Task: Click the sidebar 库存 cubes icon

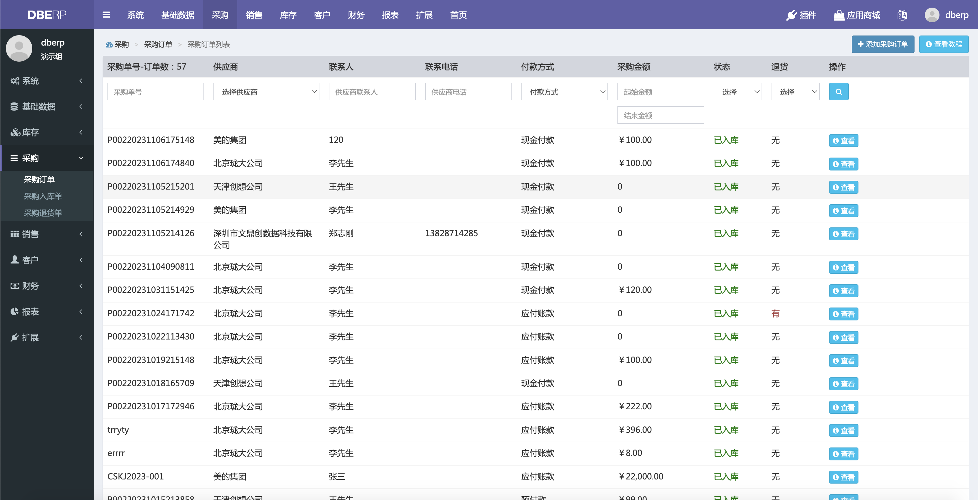Action: tap(15, 132)
